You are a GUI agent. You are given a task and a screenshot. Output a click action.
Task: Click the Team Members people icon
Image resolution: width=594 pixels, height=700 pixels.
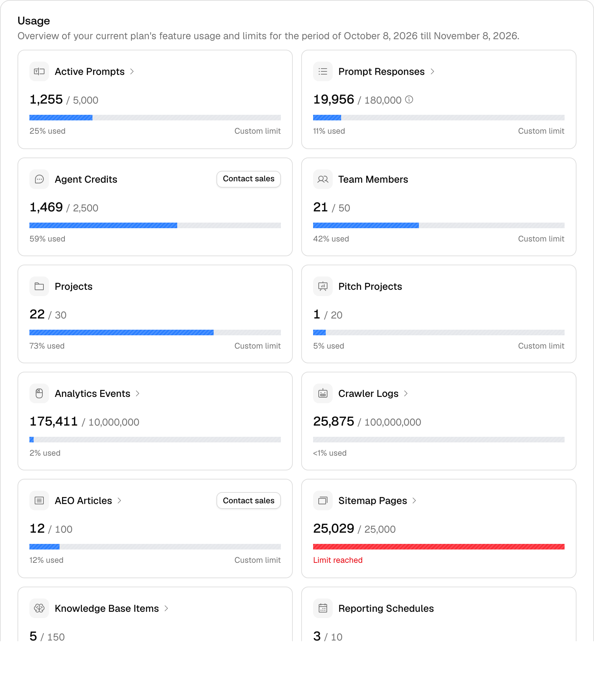pos(323,179)
